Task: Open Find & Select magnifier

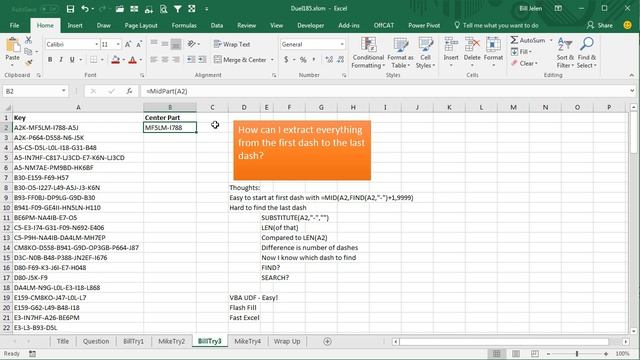Action: pyautogui.click(x=587, y=53)
